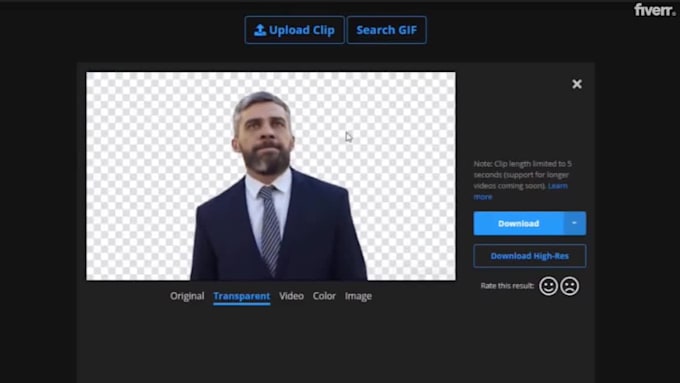Click Download High-Res button
The height and width of the screenshot is (383, 680).
tap(530, 256)
